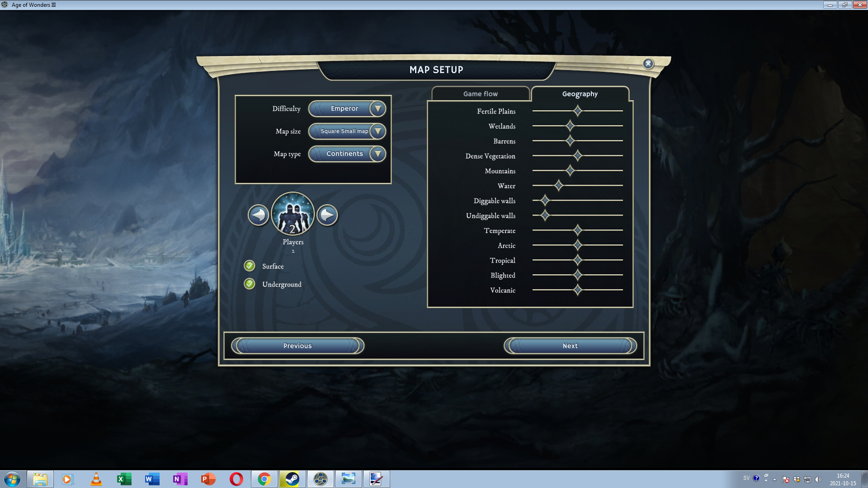Click Age of Wonders III taskbar icon
Screen dimensions: 868x488
coord(321,479)
